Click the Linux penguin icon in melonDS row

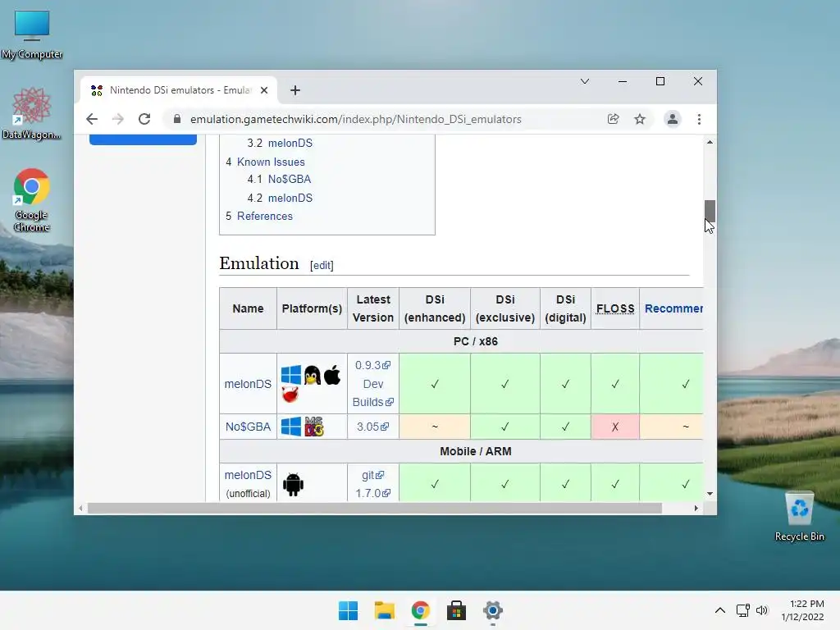pyautogui.click(x=312, y=375)
